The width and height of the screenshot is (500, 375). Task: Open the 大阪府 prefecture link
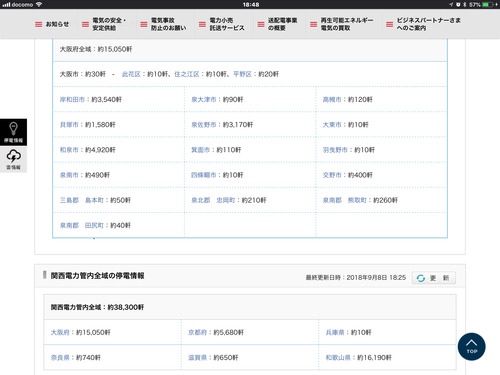60,332
